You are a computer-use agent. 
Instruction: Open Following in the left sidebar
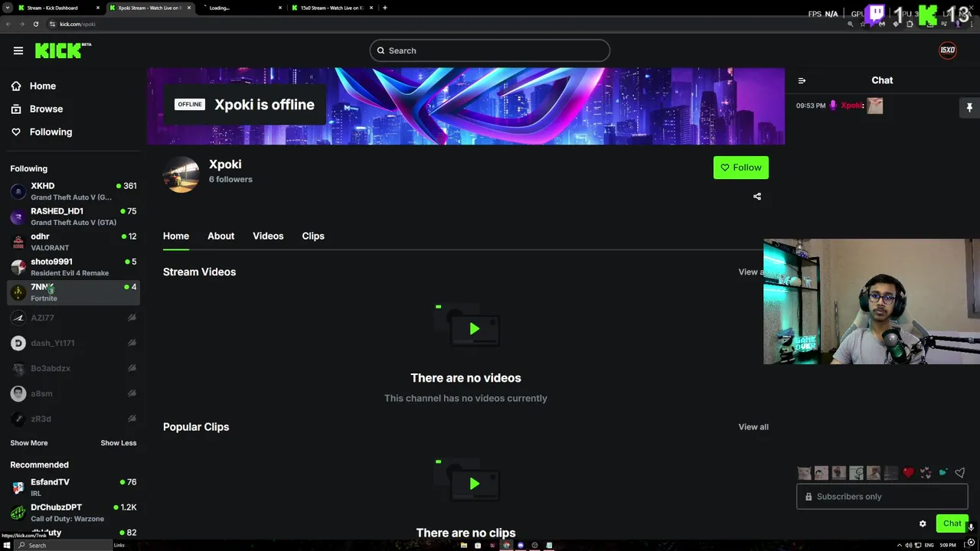click(51, 132)
